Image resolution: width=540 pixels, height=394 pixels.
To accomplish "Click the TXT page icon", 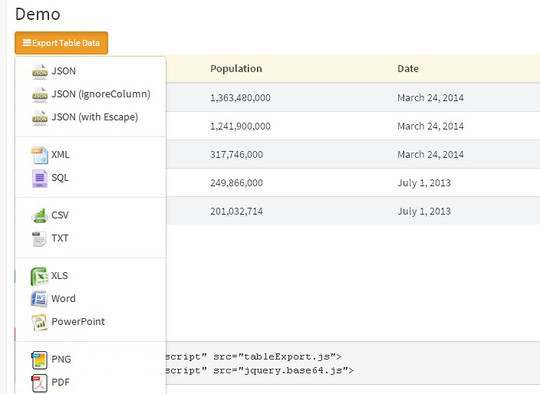I will click(39, 239).
